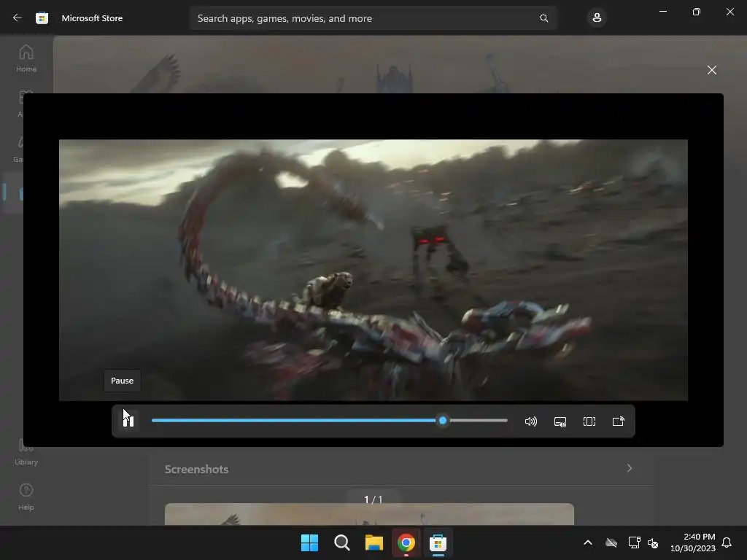
Task: Switch to Google Chrome in the taskbar
Action: click(406, 542)
